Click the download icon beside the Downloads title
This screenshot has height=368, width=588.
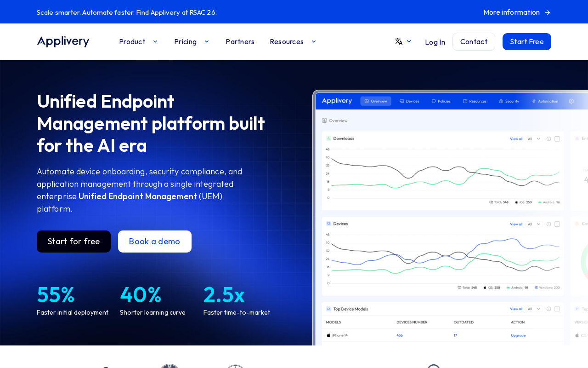coord(329,138)
